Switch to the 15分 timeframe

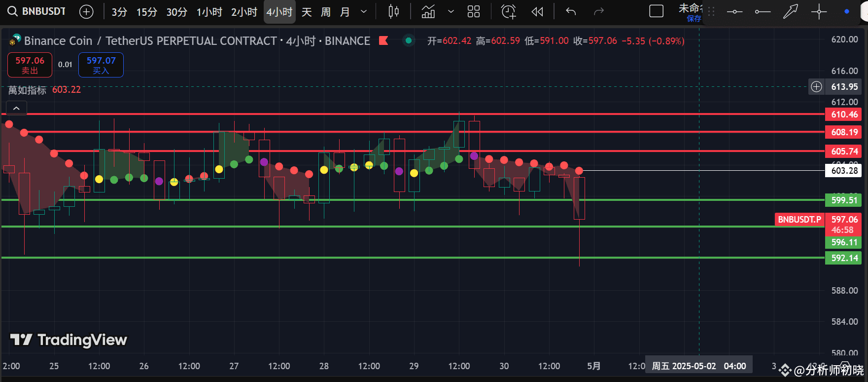point(147,12)
